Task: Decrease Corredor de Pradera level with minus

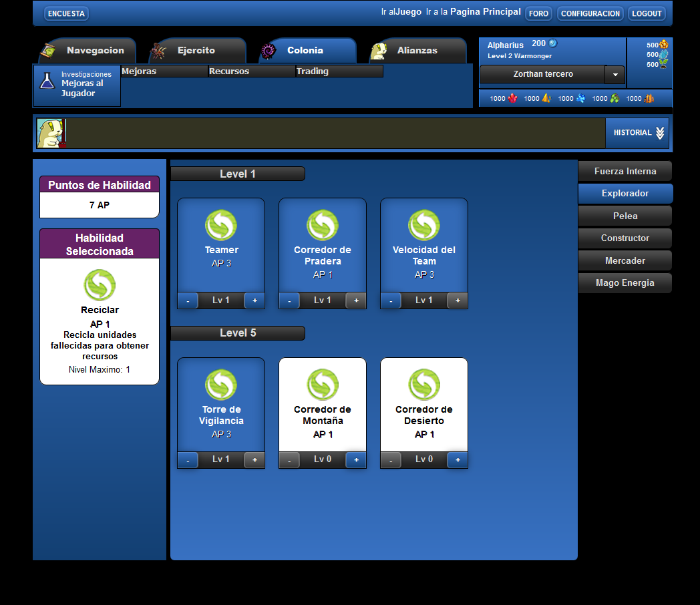Action: click(x=289, y=300)
